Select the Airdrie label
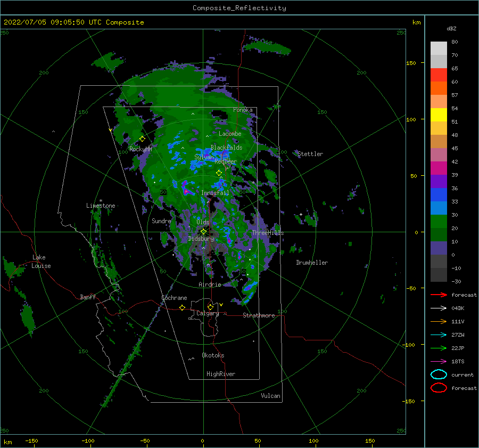 [x=210, y=284]
